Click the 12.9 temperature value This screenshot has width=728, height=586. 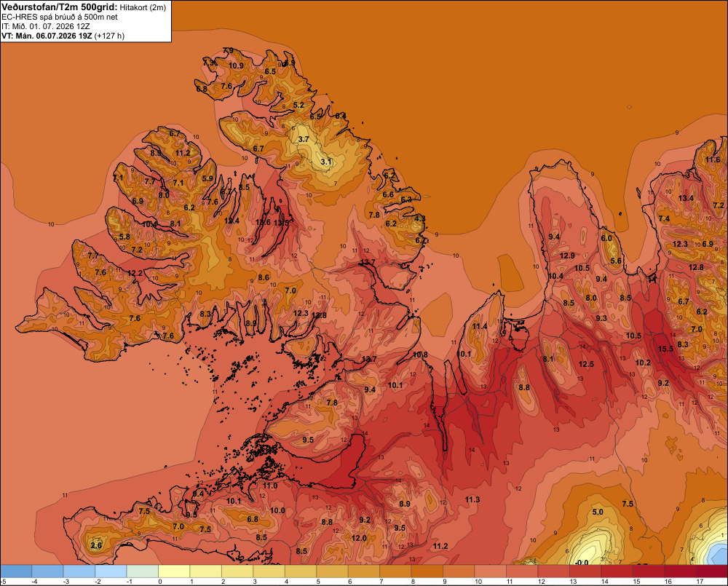pos(567,256)
